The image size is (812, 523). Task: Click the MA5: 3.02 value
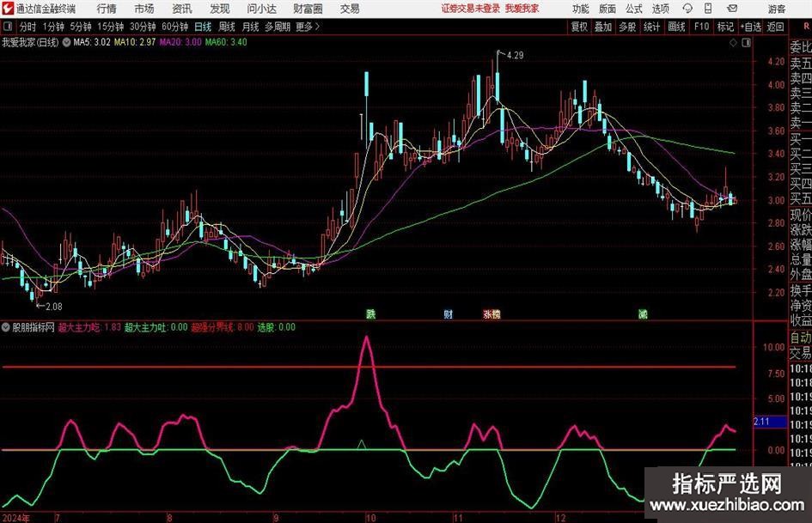coord(92,42)
